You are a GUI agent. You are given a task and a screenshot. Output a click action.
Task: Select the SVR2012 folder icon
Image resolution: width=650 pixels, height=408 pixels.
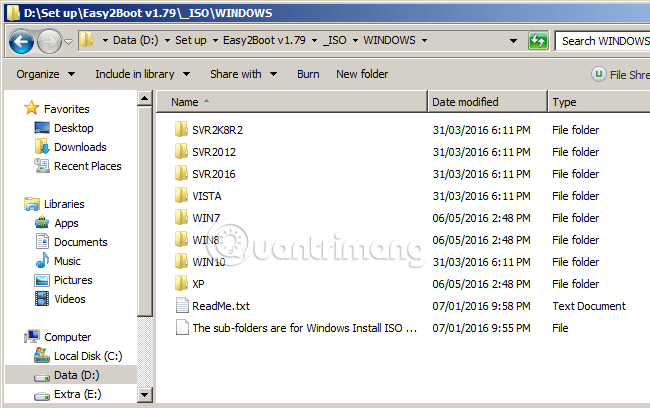(181, 152)
